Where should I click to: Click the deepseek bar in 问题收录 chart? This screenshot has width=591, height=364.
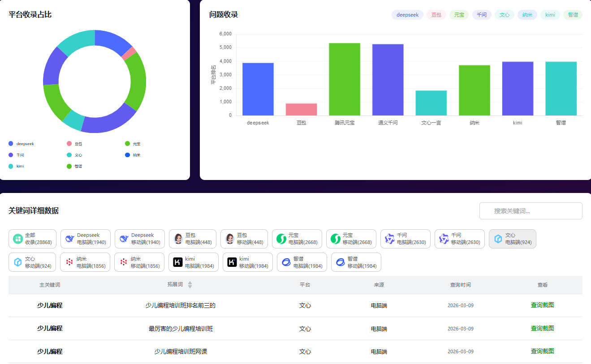pyautogui.click(x=258, y=89)
